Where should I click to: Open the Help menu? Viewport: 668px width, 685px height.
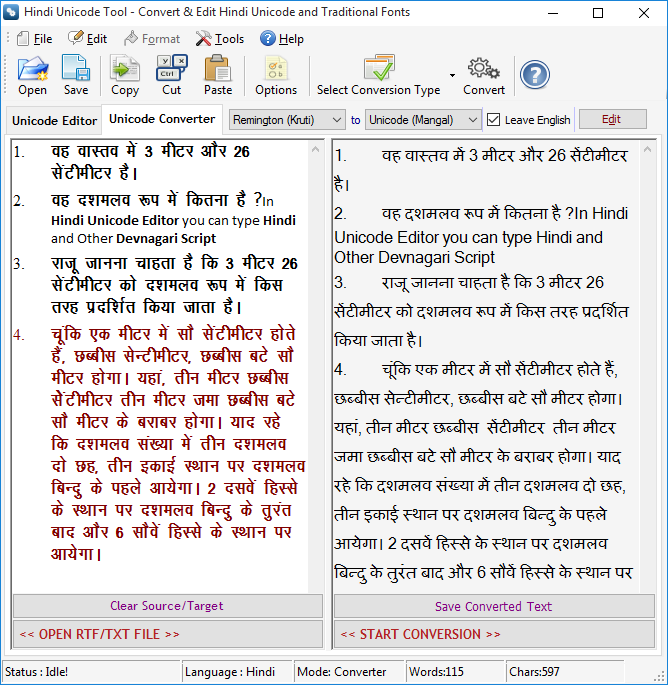click(x=281, y=39)
